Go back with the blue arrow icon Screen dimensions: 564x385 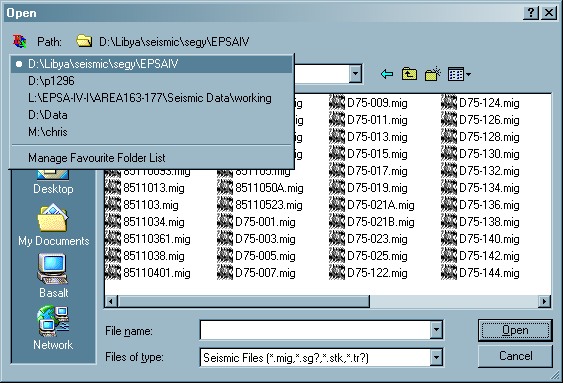(x=387, y=74)
